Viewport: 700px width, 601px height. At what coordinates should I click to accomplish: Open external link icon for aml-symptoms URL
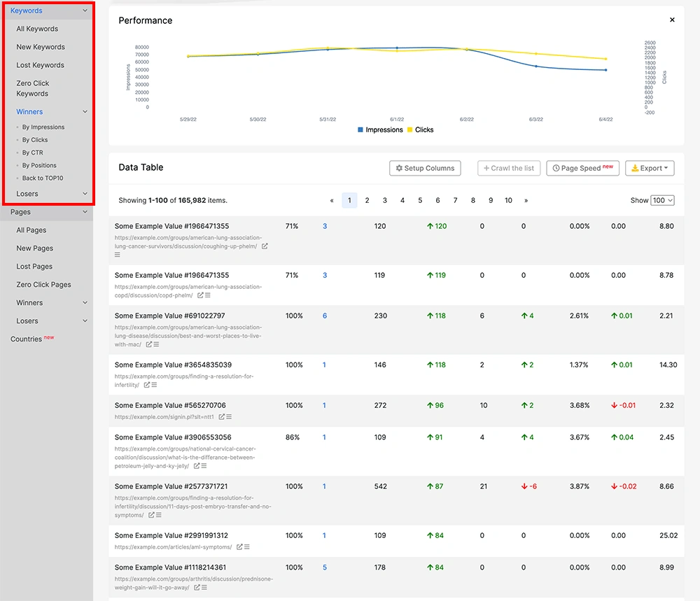pos(239,547)
